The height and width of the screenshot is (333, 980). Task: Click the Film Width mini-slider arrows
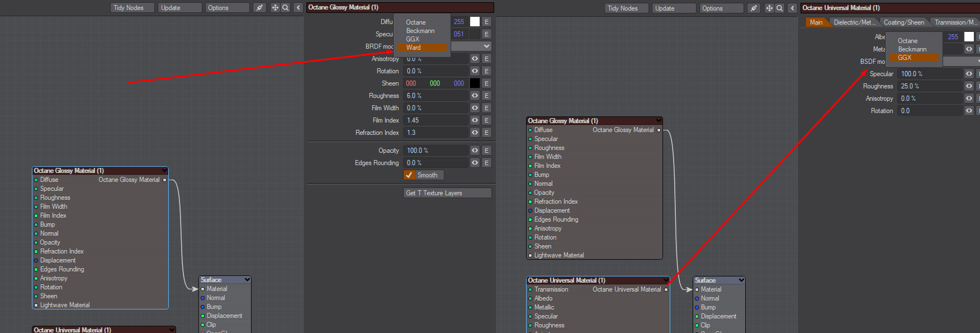[x=475, y=108]
